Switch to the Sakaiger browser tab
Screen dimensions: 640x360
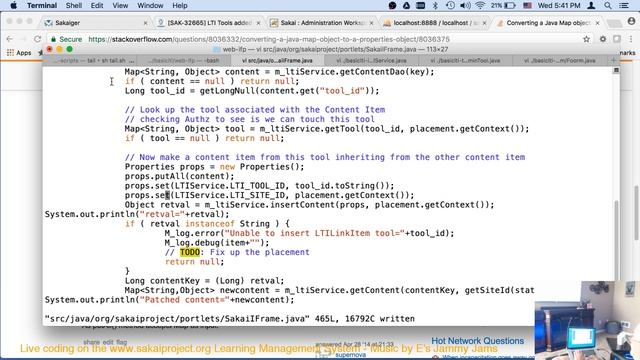point(96,23)
